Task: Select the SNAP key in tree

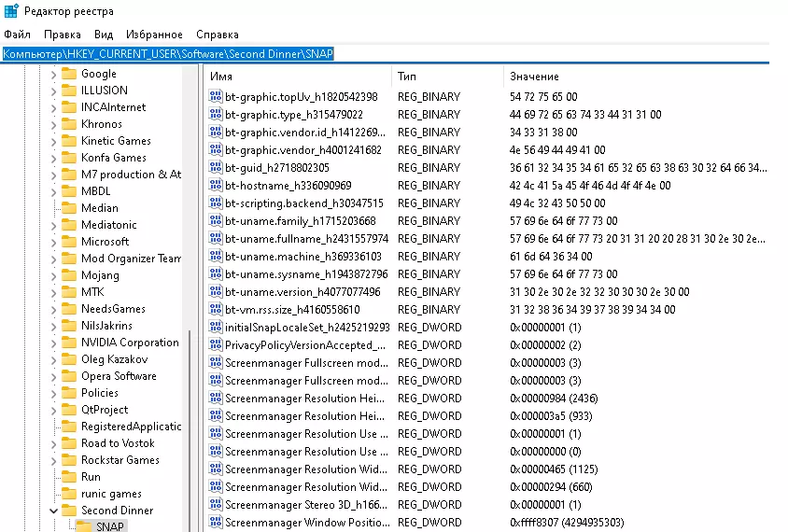Action: click(x=109, y=526)
